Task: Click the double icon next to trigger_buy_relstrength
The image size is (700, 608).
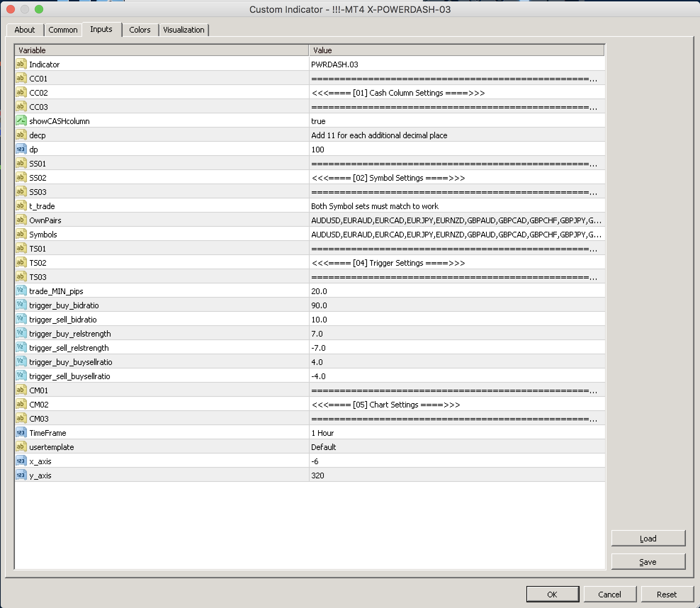Action: pyautogui.click(x=21, y=333)
